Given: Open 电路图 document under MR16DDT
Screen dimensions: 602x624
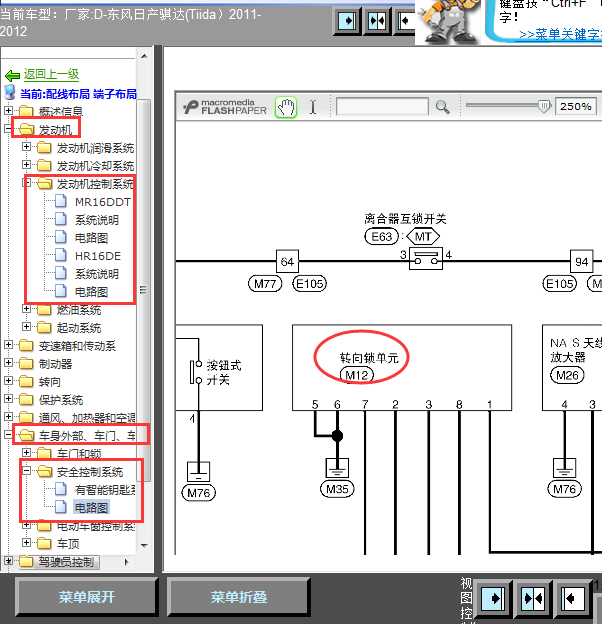Looking at the screenshot, I should pos(91,238).
